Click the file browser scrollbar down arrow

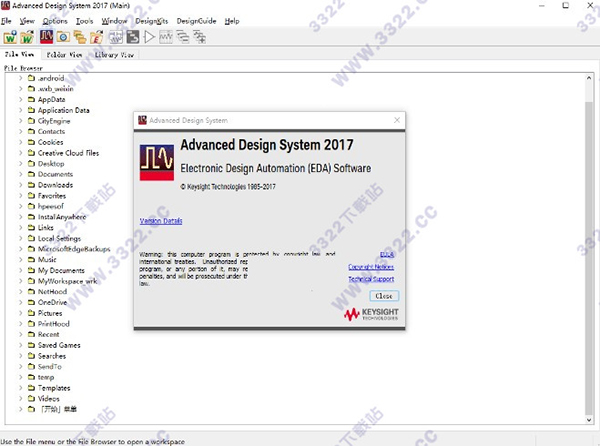pyautogui.click(x=589, y=420)
